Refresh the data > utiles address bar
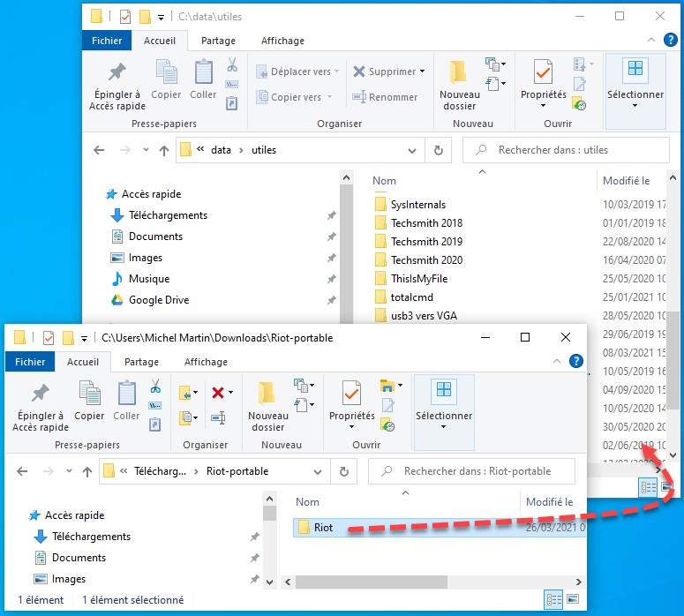Image resolution: width=684 pixels, height=616 pixels. [438, 150]
